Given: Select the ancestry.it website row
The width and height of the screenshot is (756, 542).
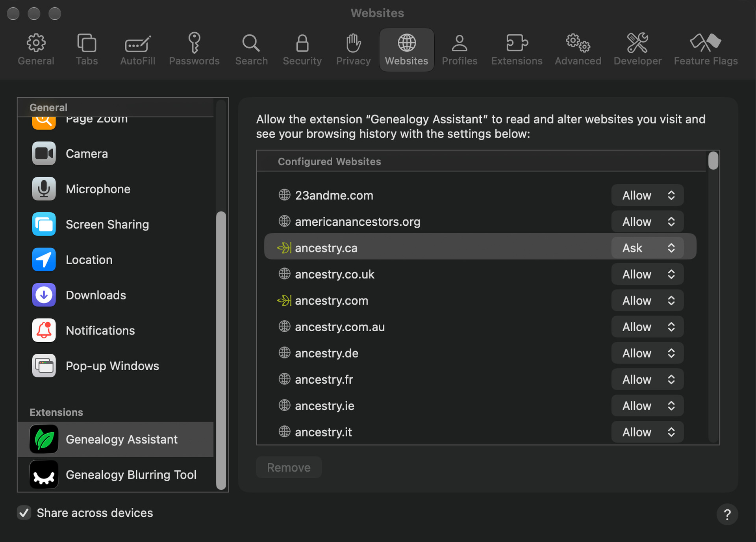Looking at the screenshot, I should [480, 432].
